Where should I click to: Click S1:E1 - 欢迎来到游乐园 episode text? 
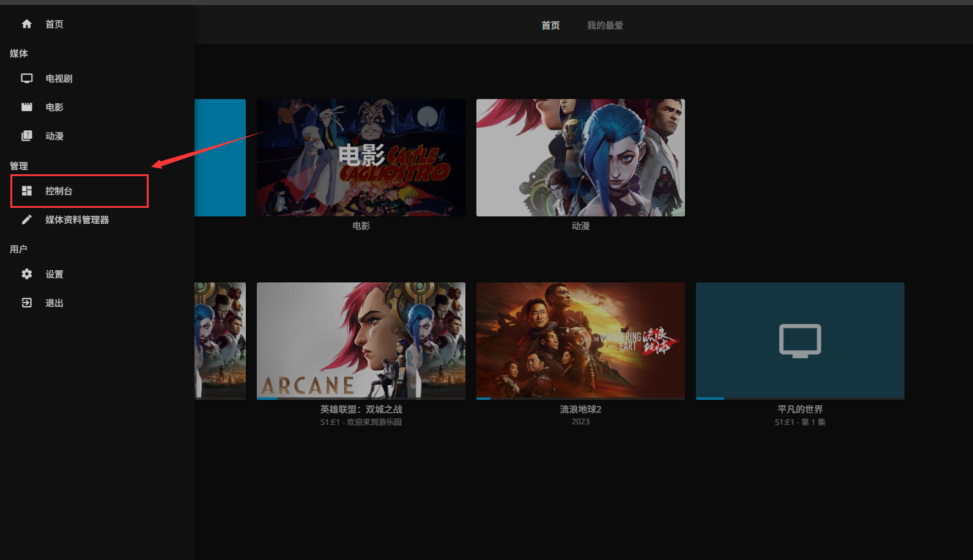(x=361, y=422)
